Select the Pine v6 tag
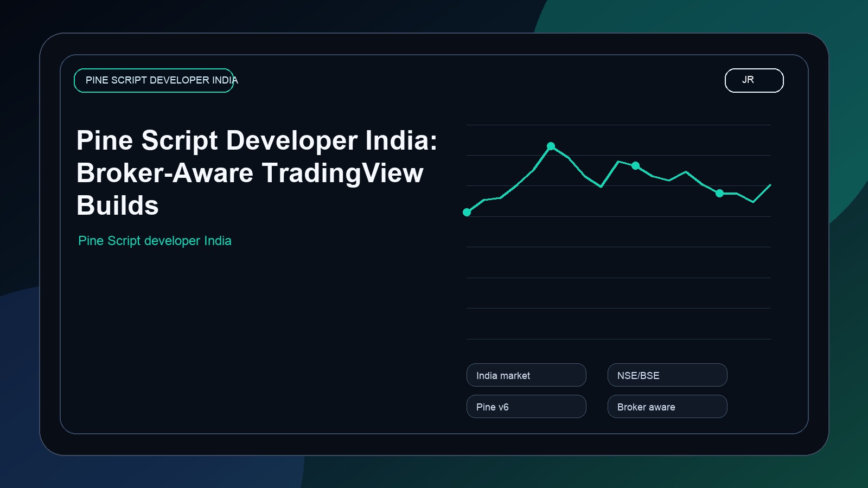Viewport: 868px width, 488px height. (x=526, y=406)
